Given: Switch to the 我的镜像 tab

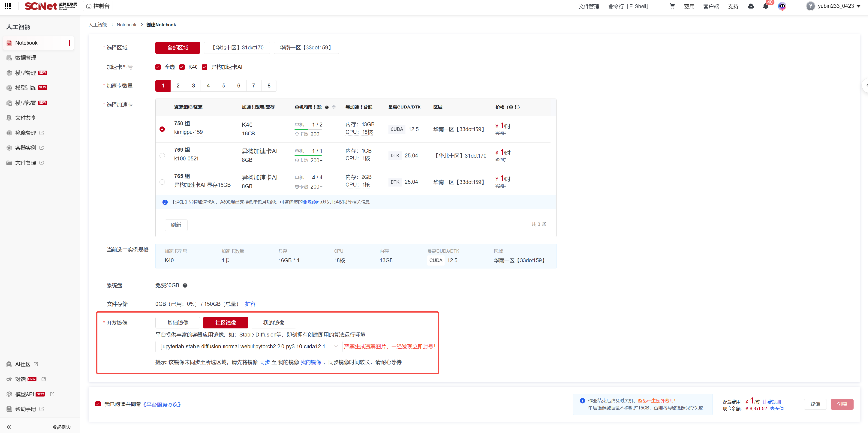Looking at the screenshot, I should point(274,323).
